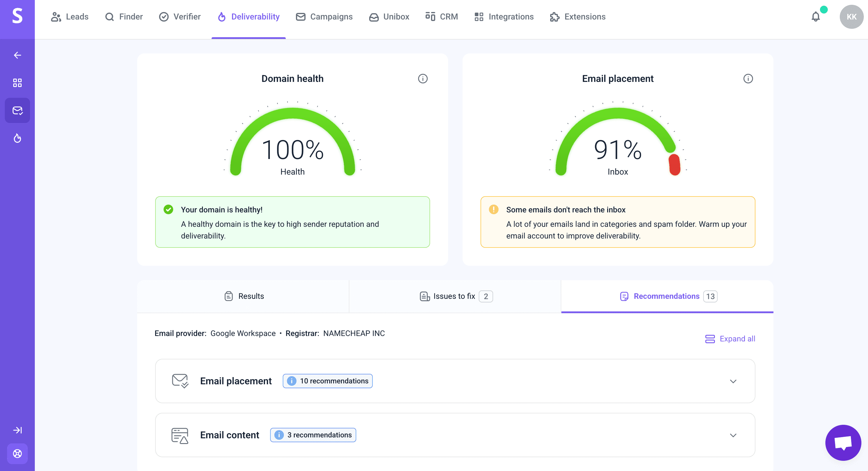Open the warm-up flame icon in sidebar
Screen dimensions: 868x471
[17, 138]
